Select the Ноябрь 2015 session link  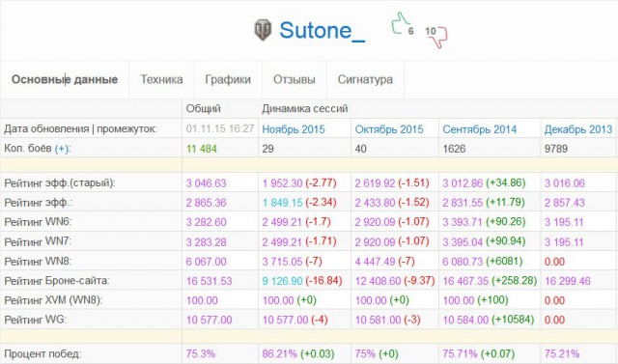point(294,129)
